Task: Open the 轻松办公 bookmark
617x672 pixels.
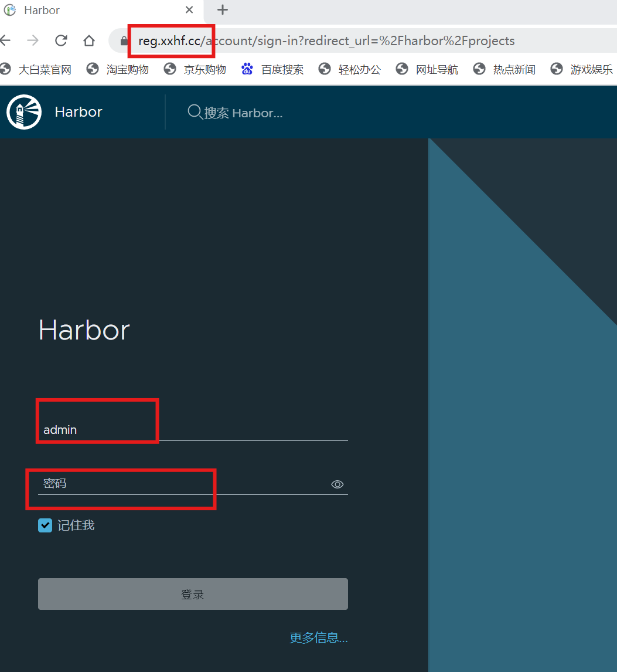Action: click(x=350, y=69)
